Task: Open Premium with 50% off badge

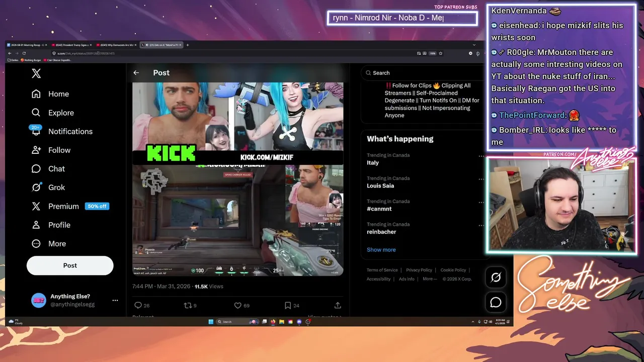Action: [x=70, y=206]
